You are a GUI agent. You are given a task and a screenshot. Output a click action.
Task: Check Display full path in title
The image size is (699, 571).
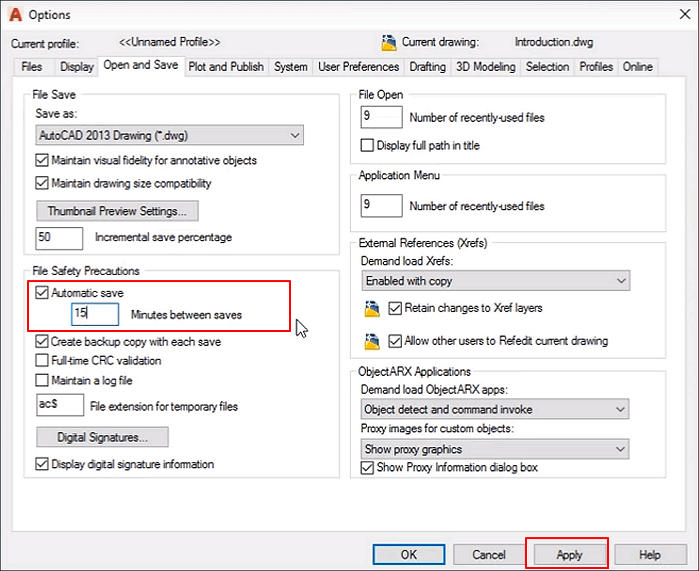coord(367,146)
